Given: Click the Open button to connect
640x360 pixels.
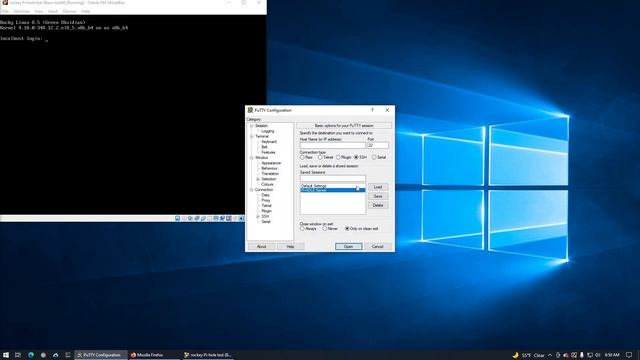Looking at the screenshot, I should point(349,247).
